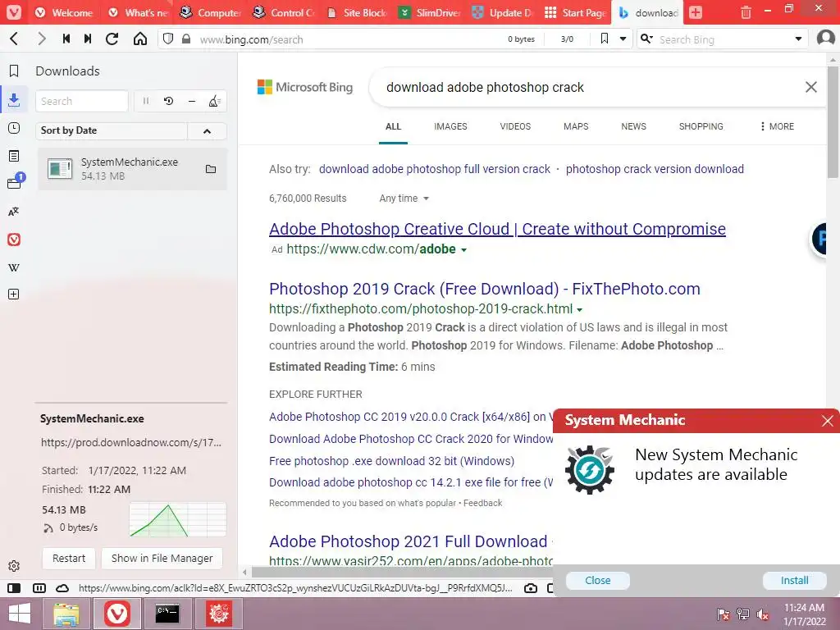The height and width of the screenshot is (630, 840).
Task: Select the VIDEOS tab in Bing
Action: click(x=515, y=126)
